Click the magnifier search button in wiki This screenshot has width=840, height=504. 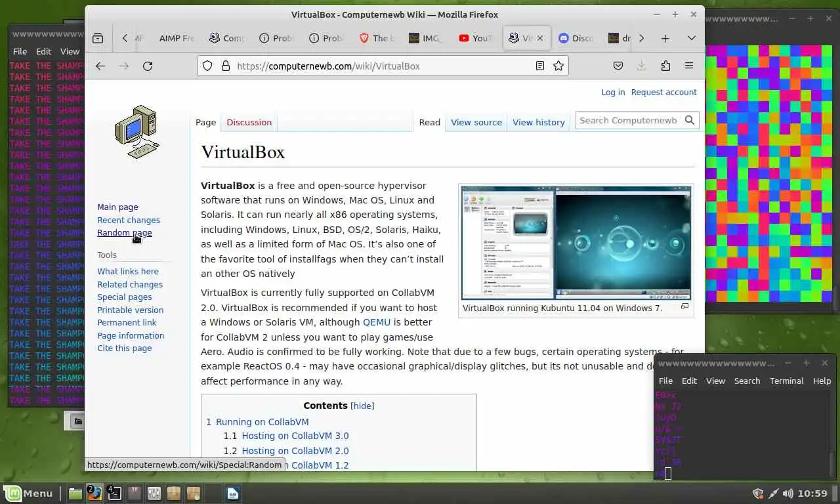tap(690, 120)
